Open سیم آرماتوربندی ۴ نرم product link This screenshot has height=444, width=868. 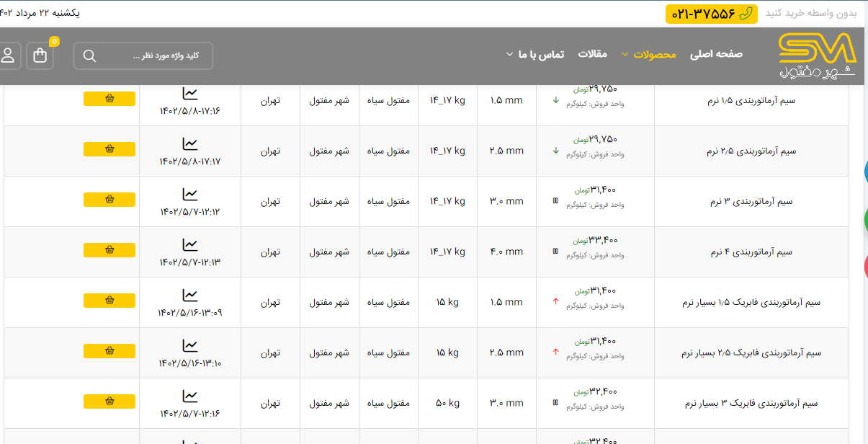point(751,252)
